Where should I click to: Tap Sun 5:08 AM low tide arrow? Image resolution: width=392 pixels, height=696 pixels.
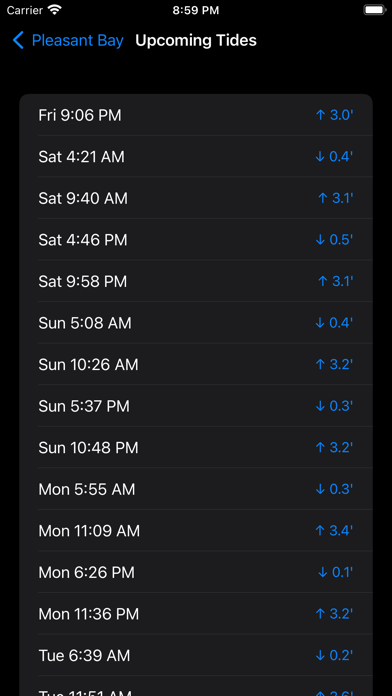pyautogui.click(x=320, y=323)
